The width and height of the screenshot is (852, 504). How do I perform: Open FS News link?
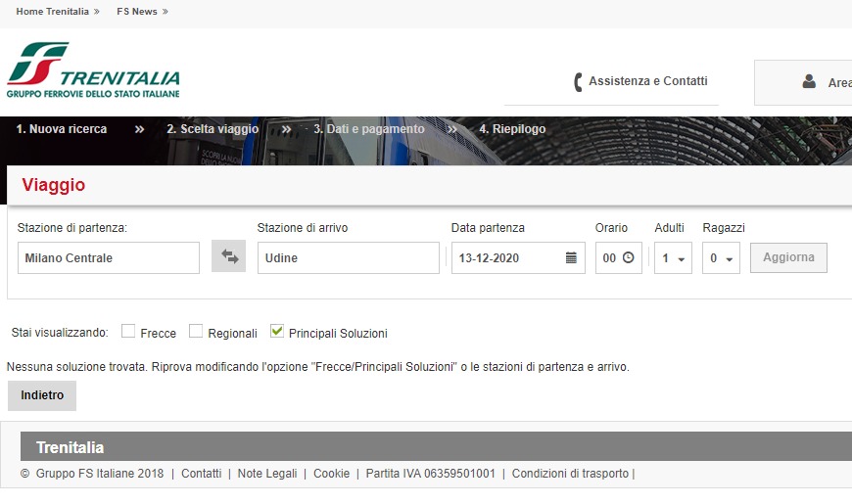pyautogui.click(x=137, y=12)
